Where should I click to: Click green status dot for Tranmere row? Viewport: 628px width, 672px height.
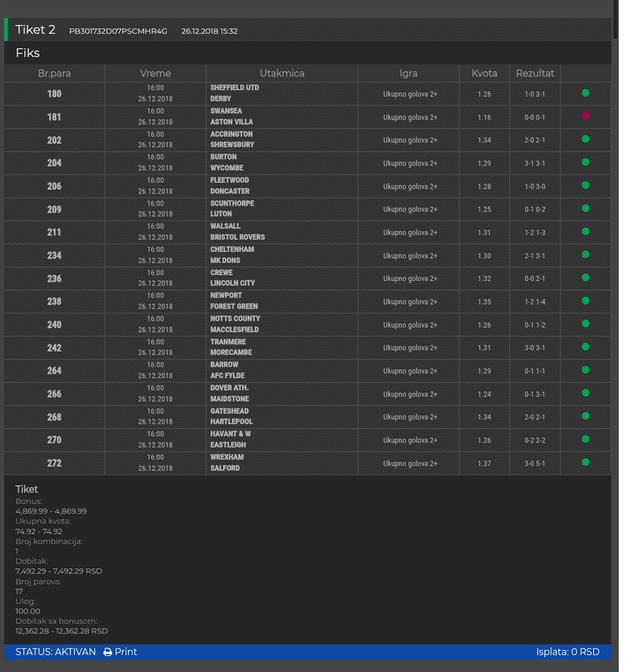point(586,347)
